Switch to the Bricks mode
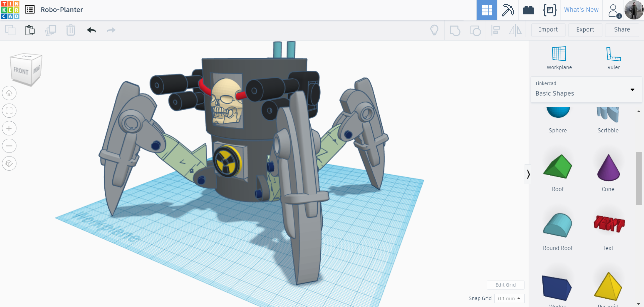This screenshot has width=644, height=307. tap(528, 10)
